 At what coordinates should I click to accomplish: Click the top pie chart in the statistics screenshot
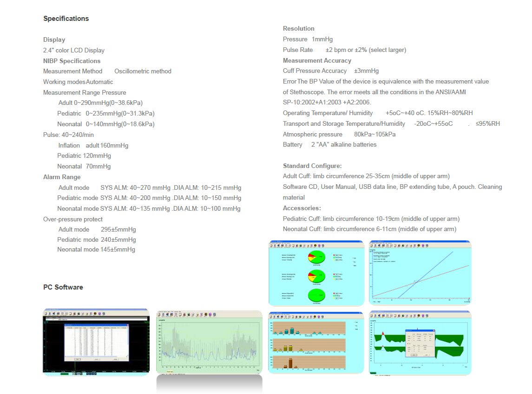coord(316,257)
